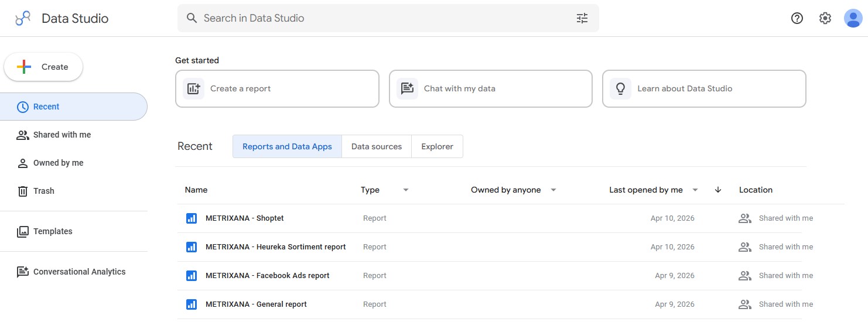The image size is (868, 322).
Task: Expand the Type filter dropdown
Action: pyautogui.click(x=405, y=190)
